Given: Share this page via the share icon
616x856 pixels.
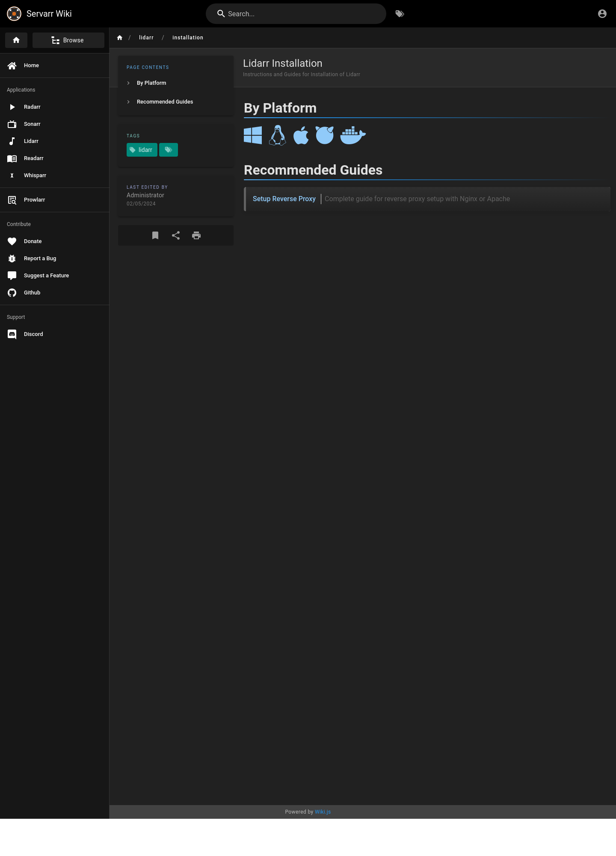Looking at the screenshot, I should [176, 235].
